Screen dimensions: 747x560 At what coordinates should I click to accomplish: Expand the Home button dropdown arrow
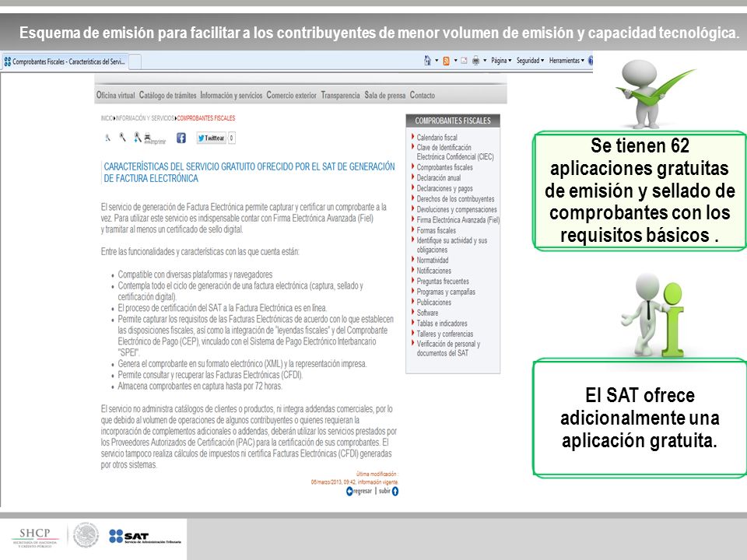437,61
